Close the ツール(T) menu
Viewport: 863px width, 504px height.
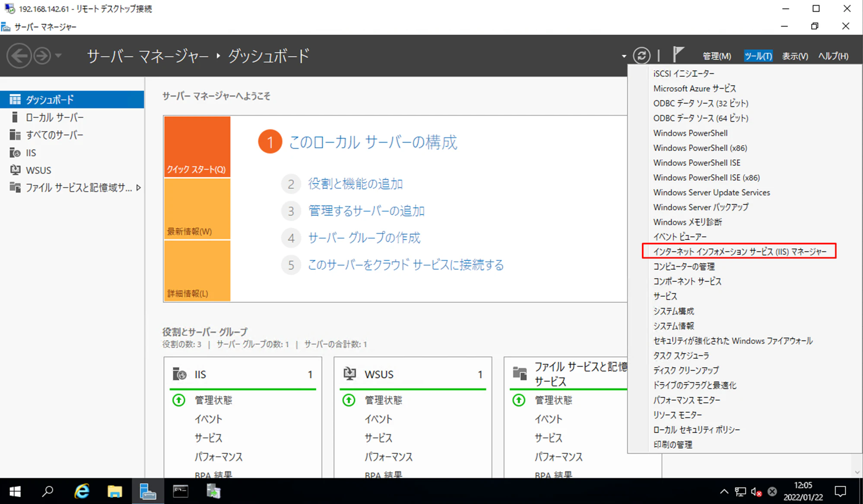coord(758,56)
